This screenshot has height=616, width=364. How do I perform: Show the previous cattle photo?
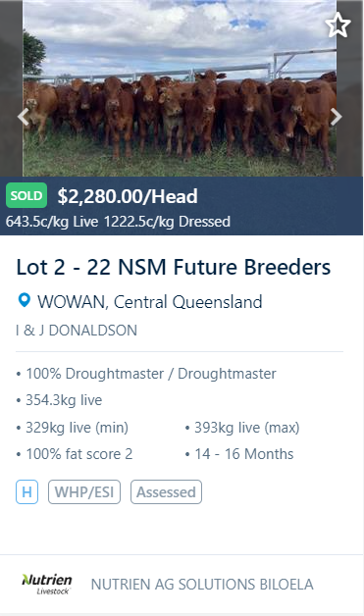24,117
